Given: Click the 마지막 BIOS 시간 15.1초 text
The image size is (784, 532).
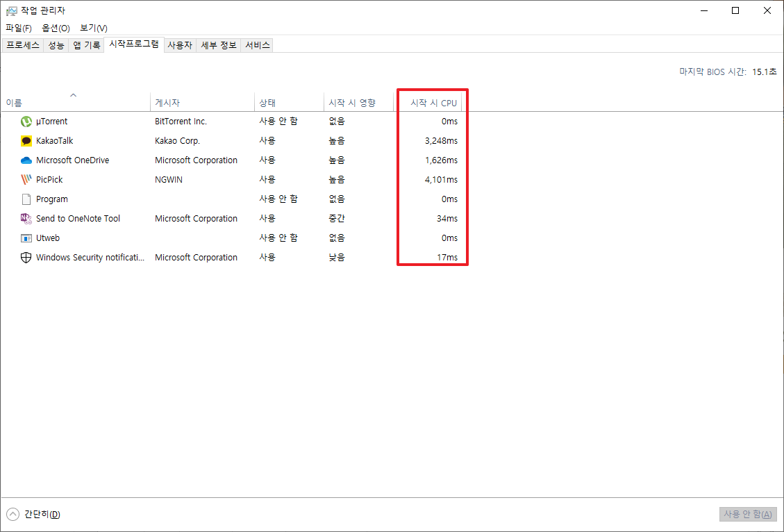Looking at the screenshot, I should coord(728,72).
